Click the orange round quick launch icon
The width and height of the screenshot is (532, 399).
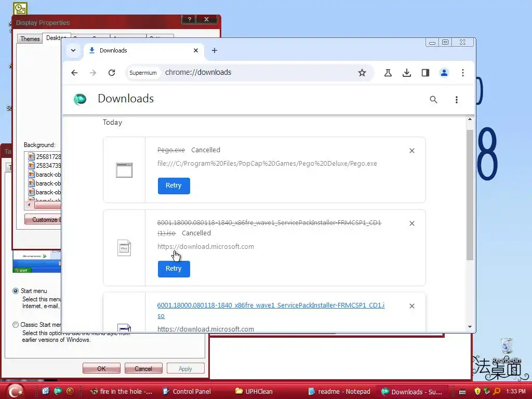coord(70,391)
